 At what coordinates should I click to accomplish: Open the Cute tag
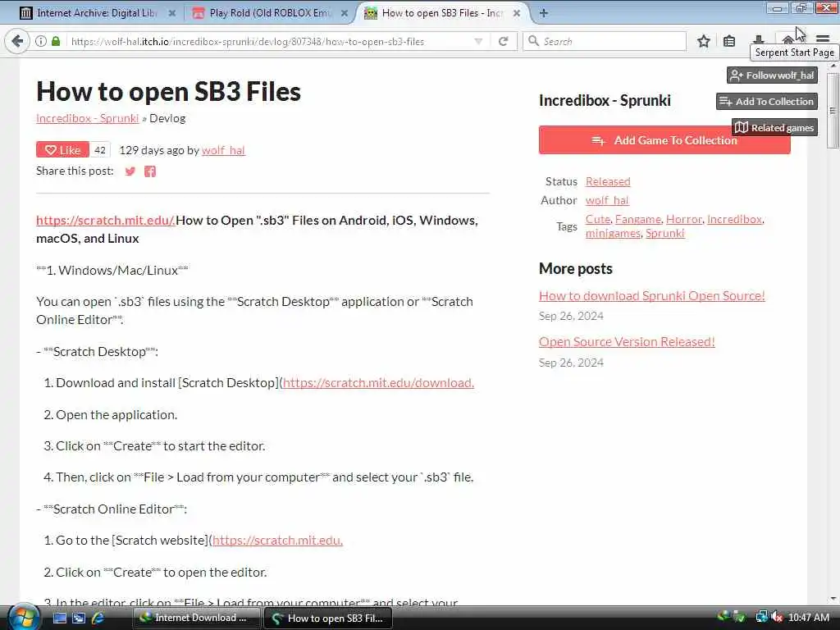598,219
